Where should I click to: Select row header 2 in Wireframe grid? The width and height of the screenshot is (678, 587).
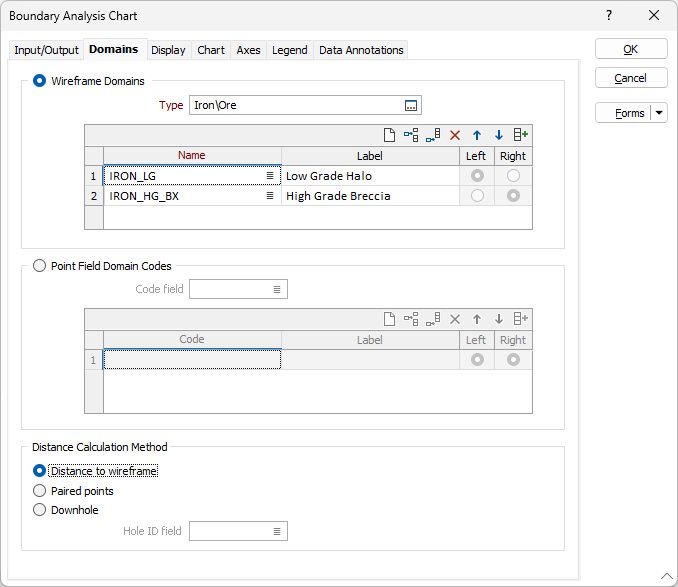coord(93,196)
